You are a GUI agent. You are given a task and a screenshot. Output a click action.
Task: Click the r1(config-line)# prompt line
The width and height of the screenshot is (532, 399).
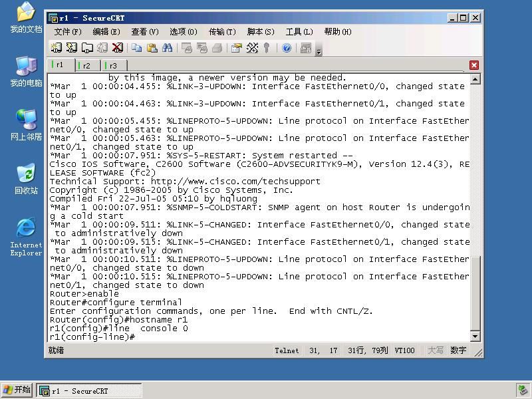pos(92,337)
